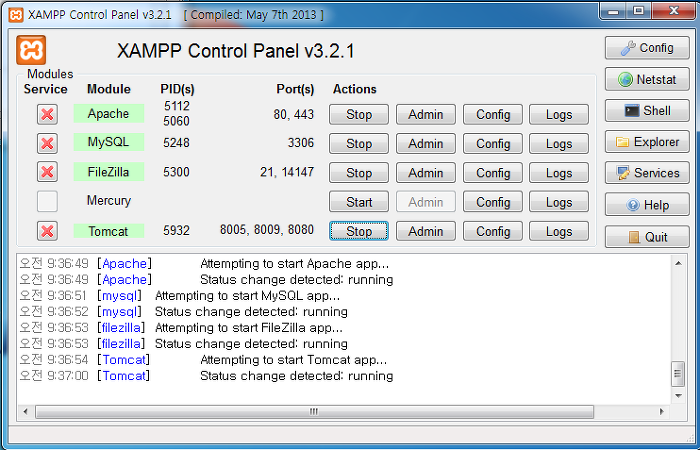
Task: Select the Mercury module label
Action: (x=108, y=200)
